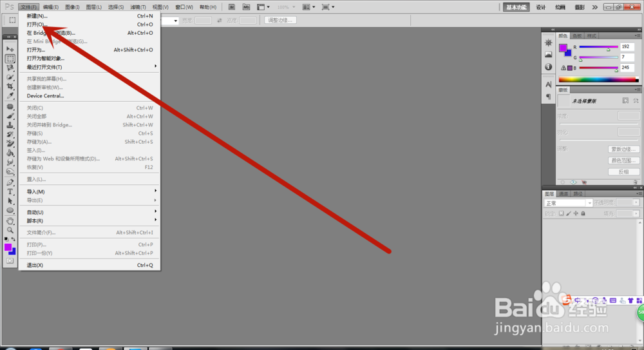Expand the 导入(M) submenu
The width and height of the screenshot is (644, 350).
pyautogui.click(x=90, y=191)
